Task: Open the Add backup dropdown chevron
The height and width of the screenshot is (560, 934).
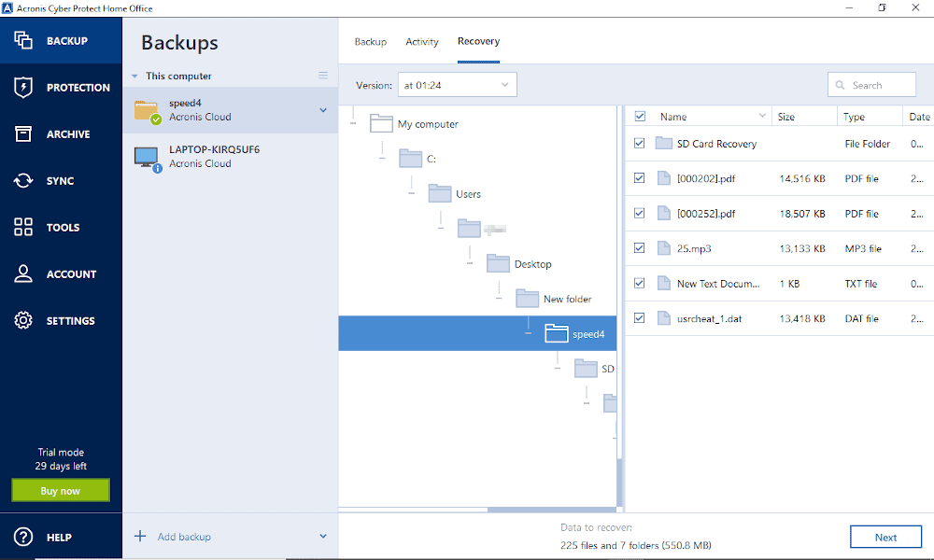Action: point(323,536)
